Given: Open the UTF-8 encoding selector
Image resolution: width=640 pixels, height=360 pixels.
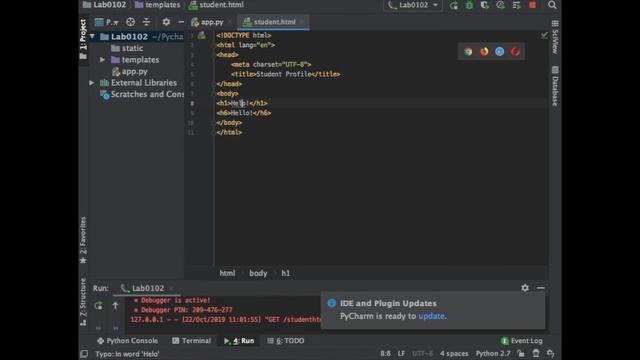Looking at the screenshot, I should tap(422, 353).
